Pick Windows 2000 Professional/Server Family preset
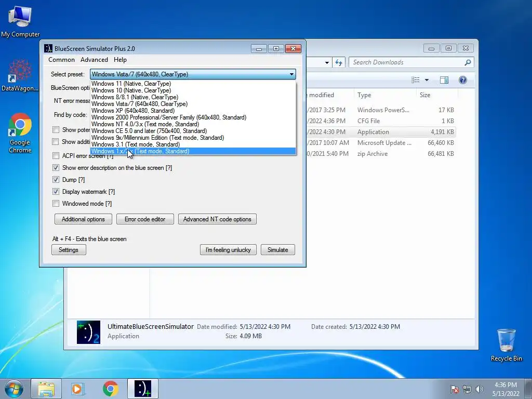 pos(193,117)
